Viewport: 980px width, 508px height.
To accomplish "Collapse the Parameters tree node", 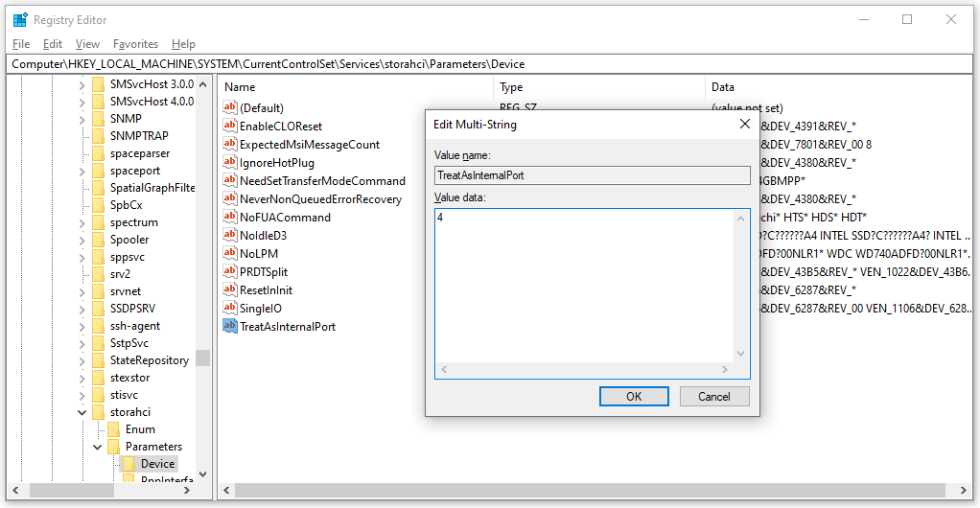I will tap(98, 447).
